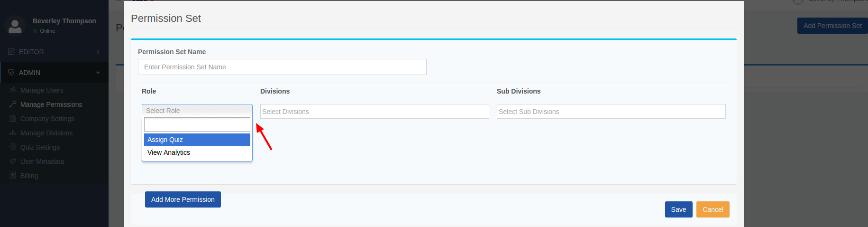Screen dimensions: 868x227
Task: Open the Select Divisions dropdown
Action: pyautogui.click(x=375, y=112)
